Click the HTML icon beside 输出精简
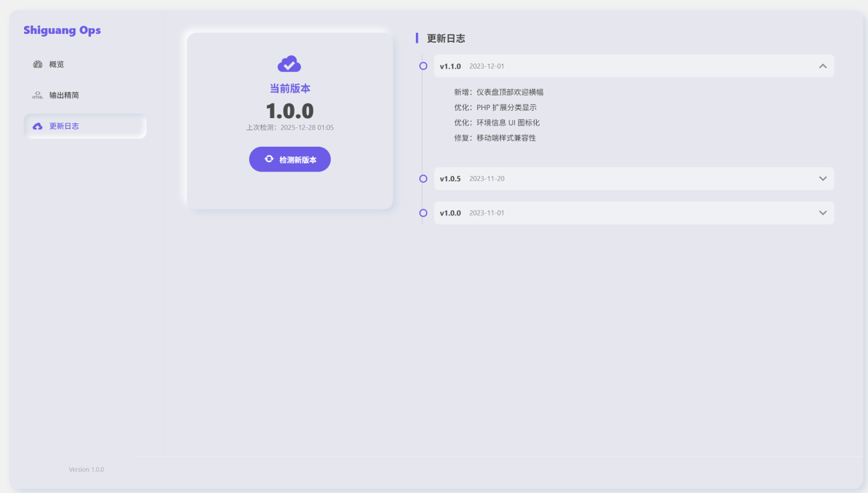 point(37,95)
